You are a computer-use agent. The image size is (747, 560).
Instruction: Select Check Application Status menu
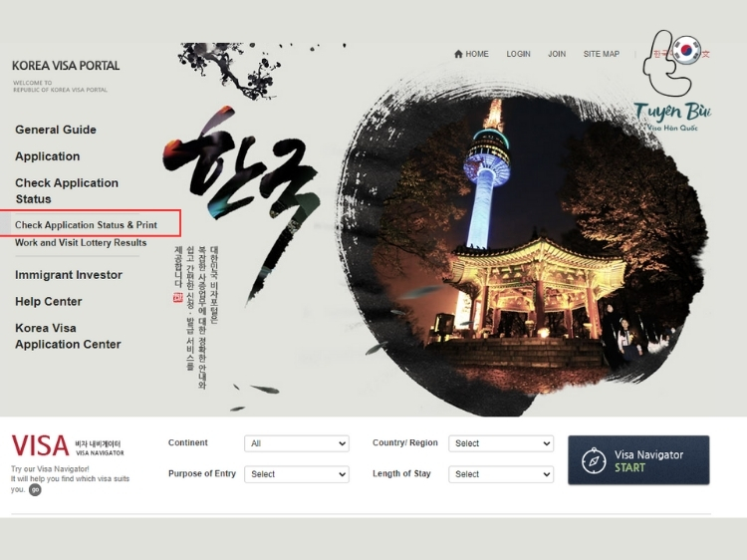(66, 190)
